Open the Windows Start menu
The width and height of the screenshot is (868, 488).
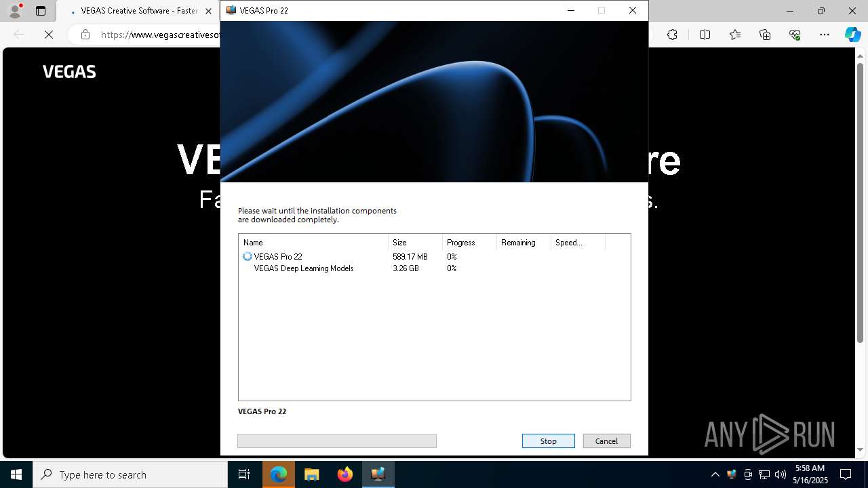click(x=16, y=474)
